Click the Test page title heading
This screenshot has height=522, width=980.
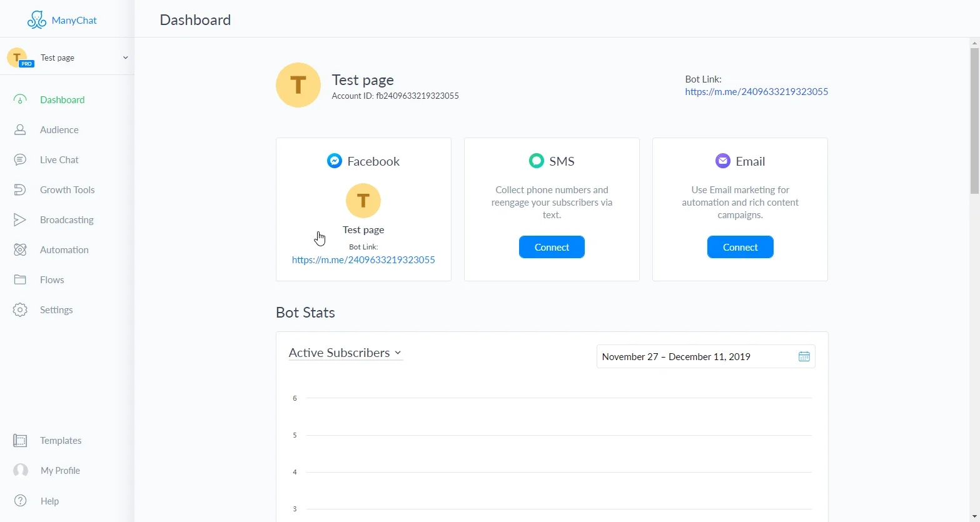[x=363, y=80]
